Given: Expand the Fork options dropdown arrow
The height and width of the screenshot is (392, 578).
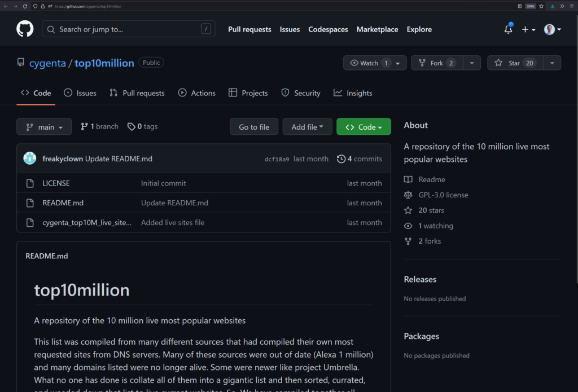Looking at the screenshot, I should (472, 63).
